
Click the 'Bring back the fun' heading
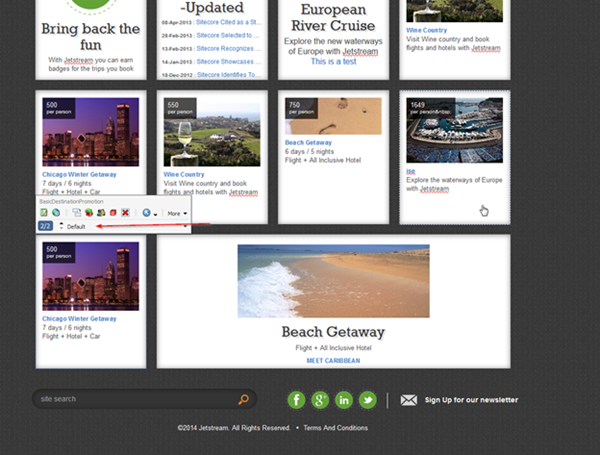coord(91,36)
